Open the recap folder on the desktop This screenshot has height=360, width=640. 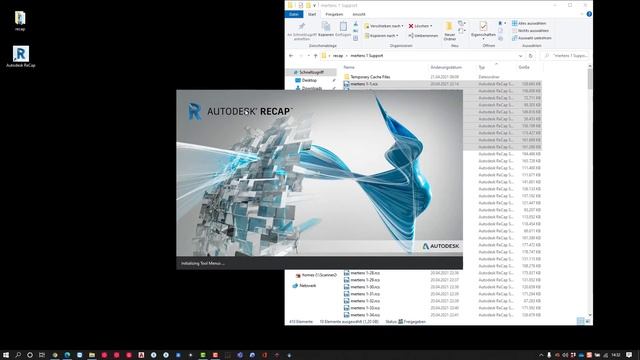click(20, 21)
